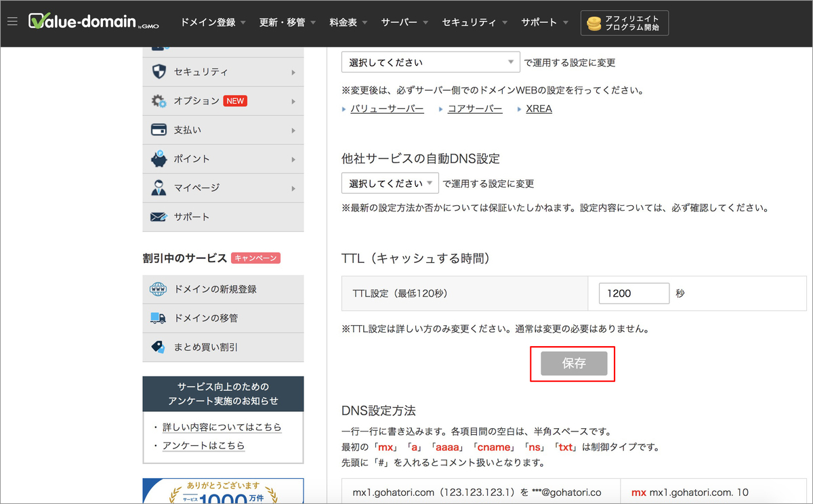Open the 更新・移管 menu
The image size is (813, 504).
click(x=288, y=22)
